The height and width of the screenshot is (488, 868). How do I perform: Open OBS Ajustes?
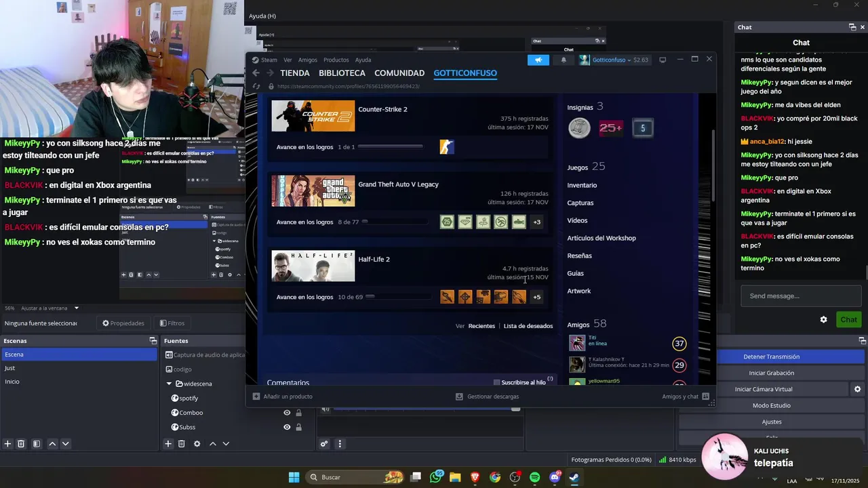pos(771,422)
